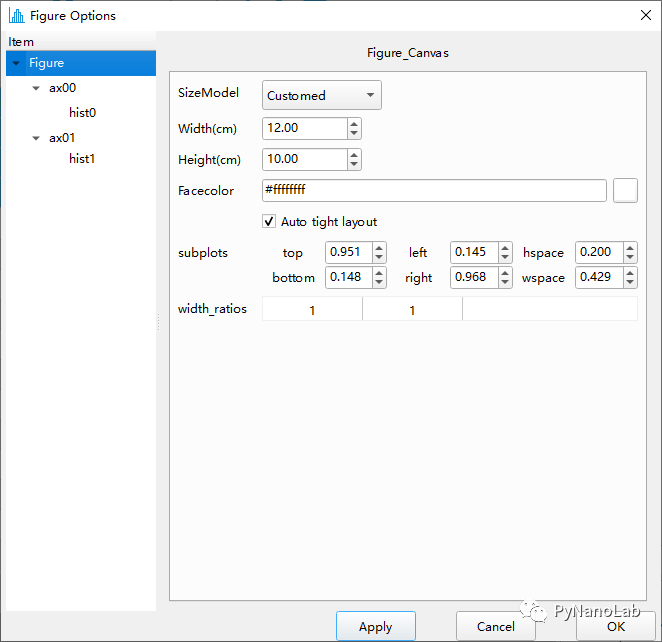Decrease subplots top value with down arrow
This screenshot has height=642, width=662.
pyautogui.click(x=379, y=257)
